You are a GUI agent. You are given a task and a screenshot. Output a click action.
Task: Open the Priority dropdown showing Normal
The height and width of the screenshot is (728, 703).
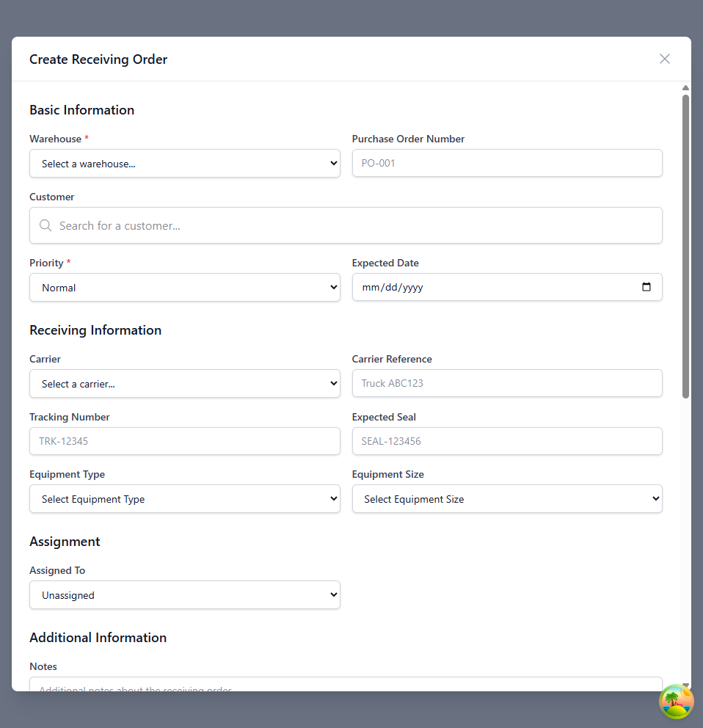pos(184,287)
